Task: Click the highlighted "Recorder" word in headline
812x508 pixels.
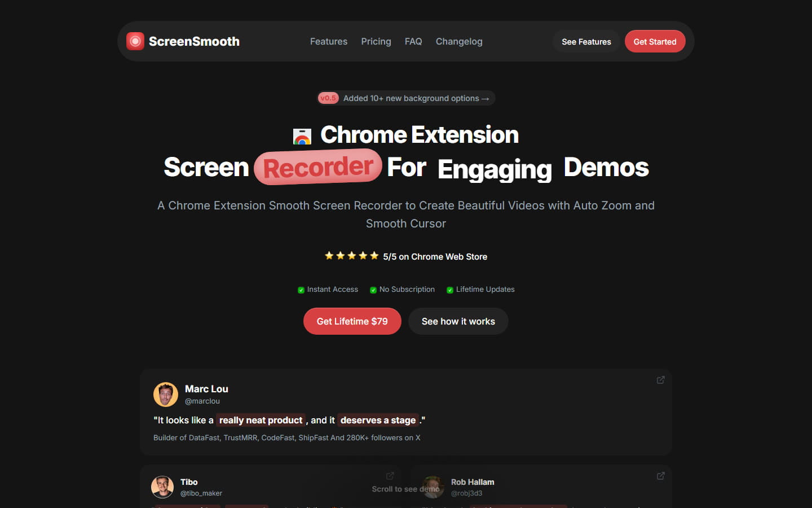Action: (x=318, y=167)
